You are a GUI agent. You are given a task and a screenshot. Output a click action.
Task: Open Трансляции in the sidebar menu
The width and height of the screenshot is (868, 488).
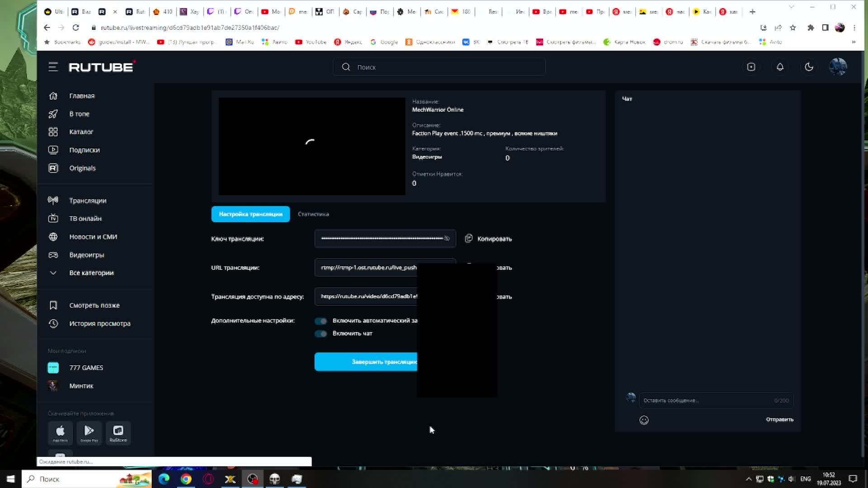[88, 201]
